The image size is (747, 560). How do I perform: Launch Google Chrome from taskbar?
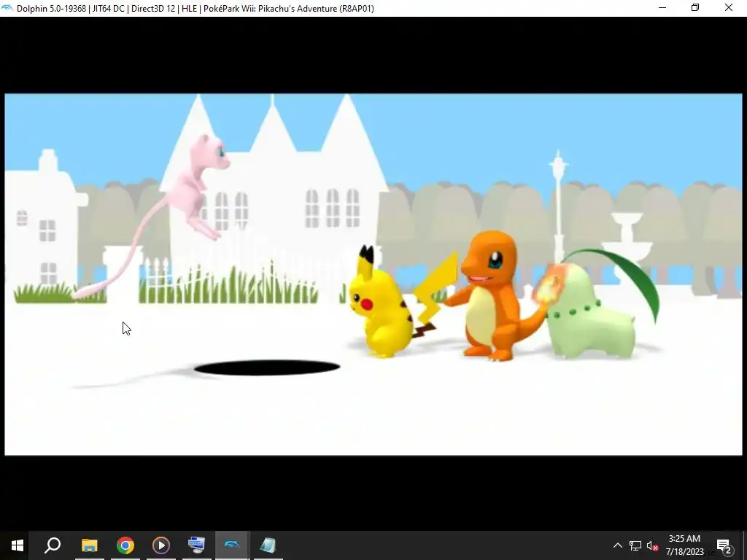click(125, 545)
